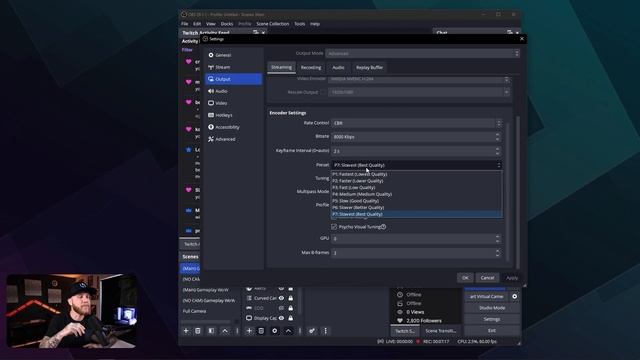Confirm settings with OK button
This screenshot has width=640, height=360.
pos(465,278)
